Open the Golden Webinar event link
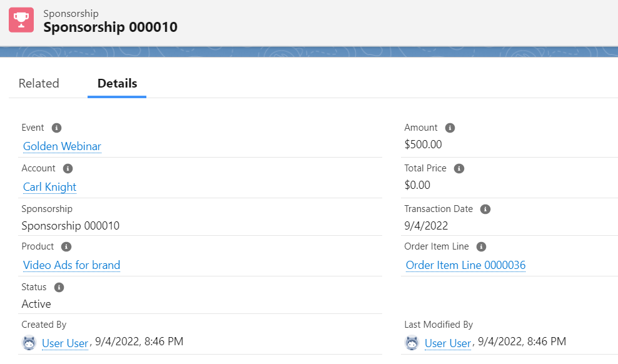Screen dimensions: 618x364 pos(62,146)
